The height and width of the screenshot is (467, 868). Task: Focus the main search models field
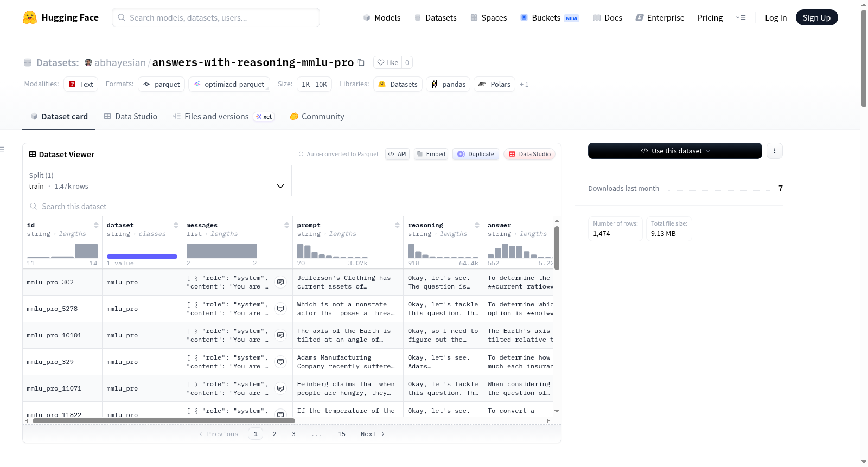pyautogui.click(x=216, y=17)
